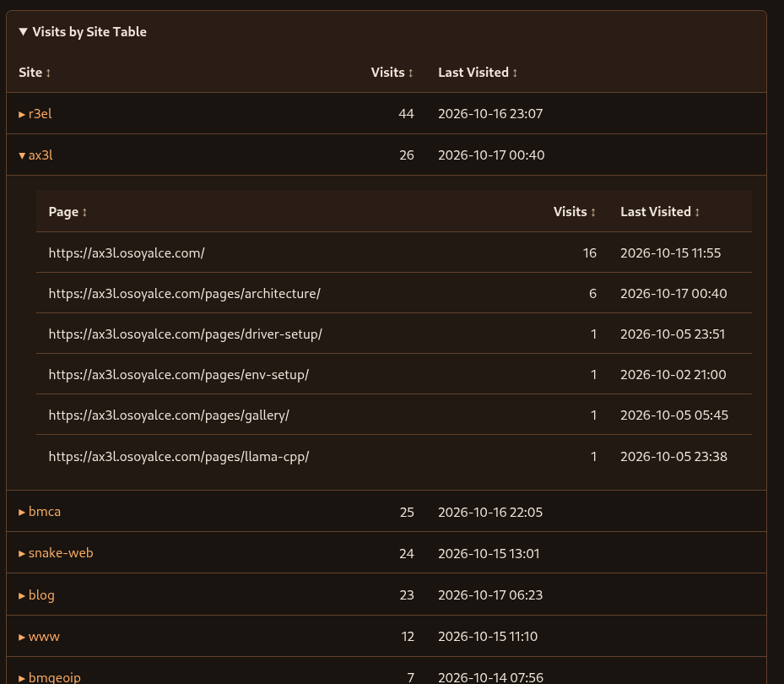The width and height of the screenshot is (784, 684).
Task: Click the timestamp 2026-10-05 23:51
Action: coord(673,334)
